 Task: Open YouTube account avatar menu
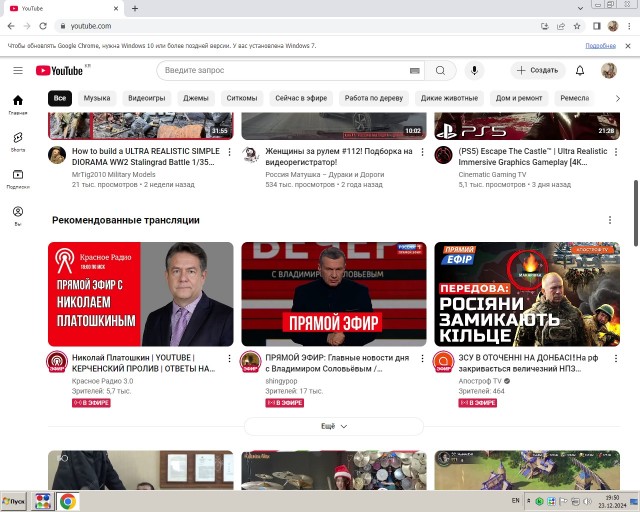608,70
